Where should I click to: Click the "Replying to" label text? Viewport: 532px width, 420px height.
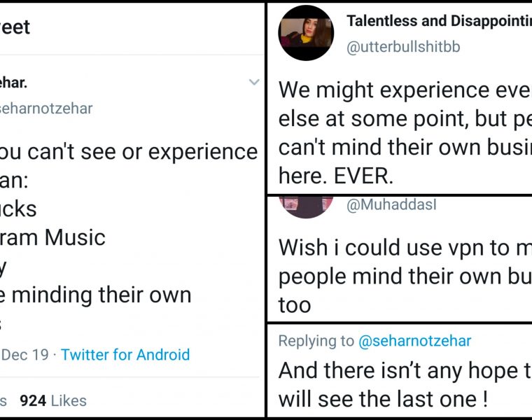point(316,341)
